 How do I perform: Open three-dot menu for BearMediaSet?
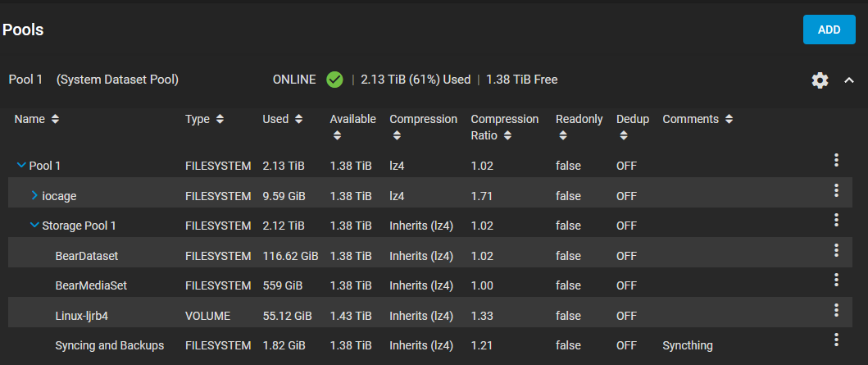pos(836,280)
